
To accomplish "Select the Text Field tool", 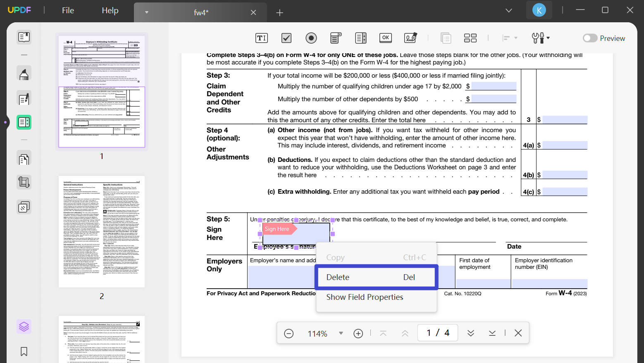I will pyautogui.click(x=261, y=38).
